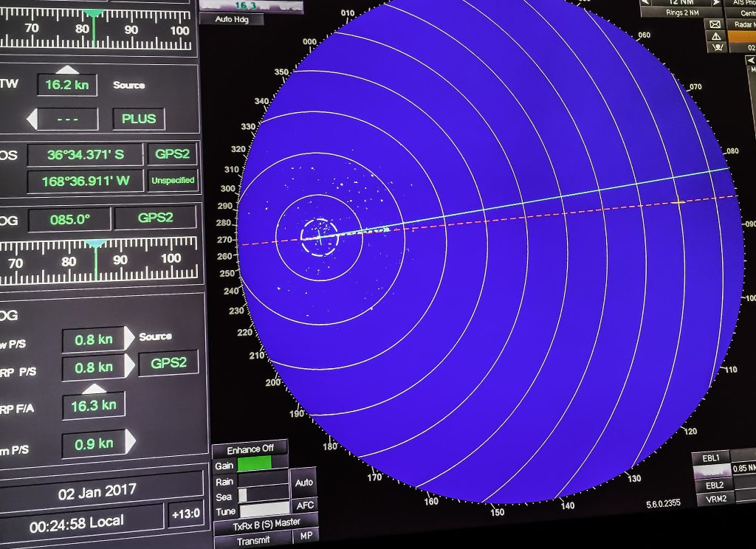This screenshot has height=549, width=756.
Task: Click the operator alert person icon
Action: click(x=718, y=47)
